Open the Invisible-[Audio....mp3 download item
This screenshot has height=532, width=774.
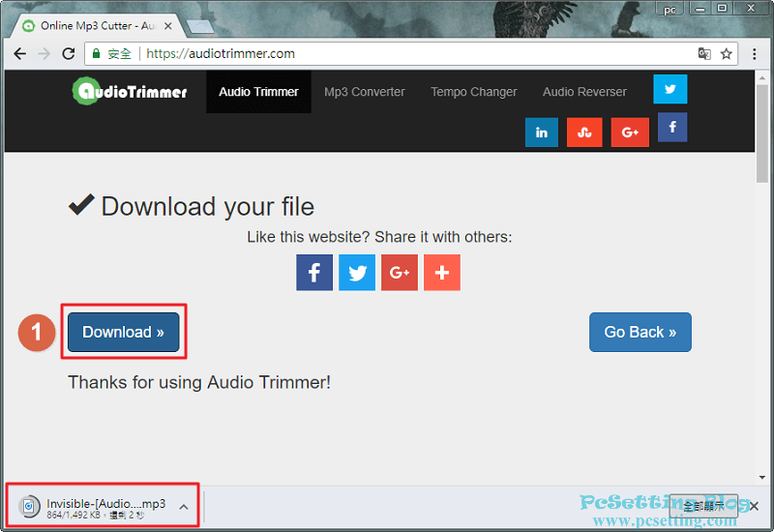(96, 507)
